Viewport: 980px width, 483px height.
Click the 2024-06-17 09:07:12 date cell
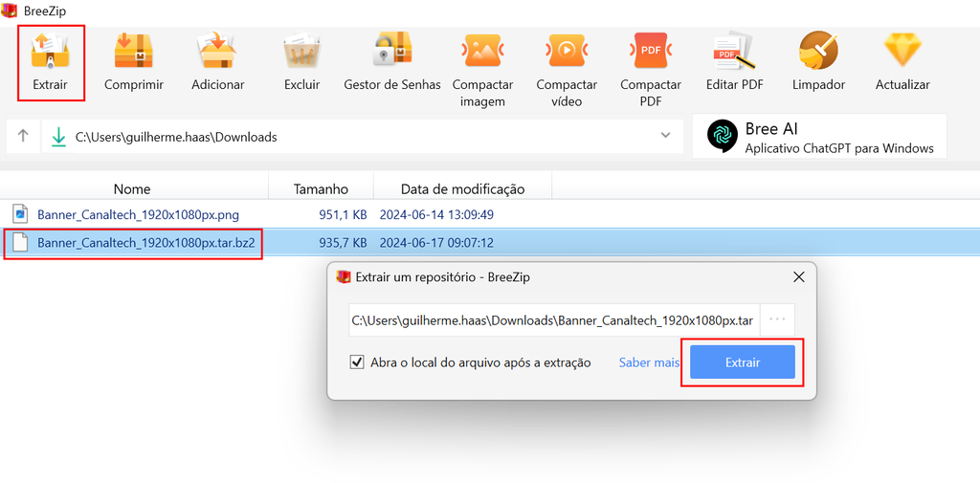pyautogui.click(x=436, y=242)
